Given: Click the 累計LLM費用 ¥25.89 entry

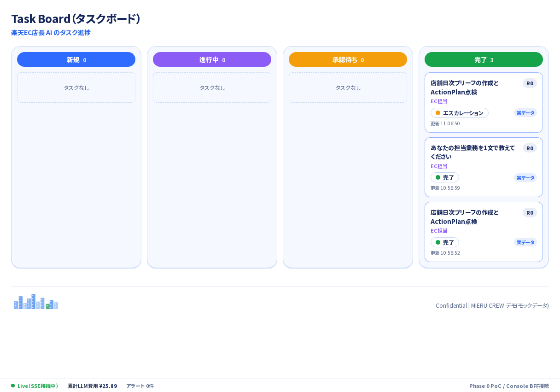Looking at the screenshot, I should coord(92,386).
